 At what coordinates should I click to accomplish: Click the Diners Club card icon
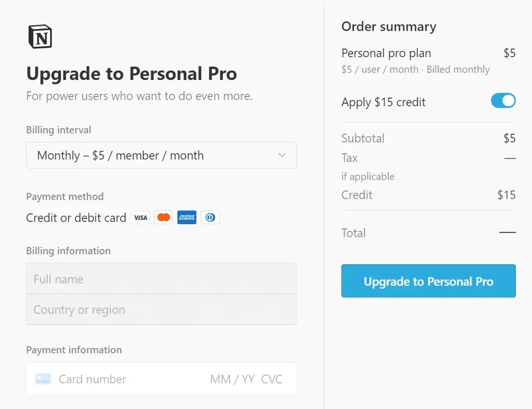(210, 217)
